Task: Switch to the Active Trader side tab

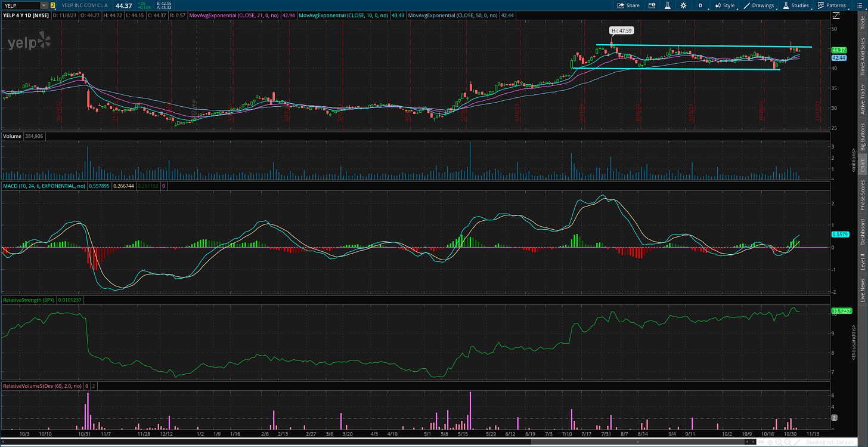Action: [x=863, y=99]
